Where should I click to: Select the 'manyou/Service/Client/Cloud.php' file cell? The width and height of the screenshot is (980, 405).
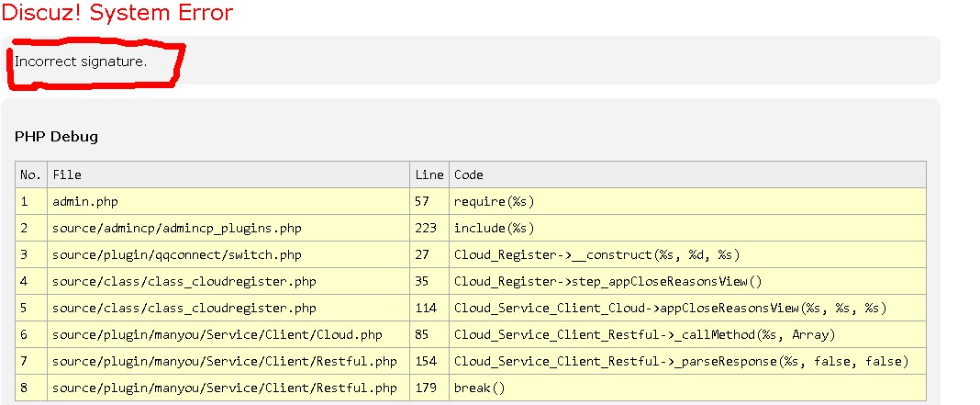click(228, 334)
